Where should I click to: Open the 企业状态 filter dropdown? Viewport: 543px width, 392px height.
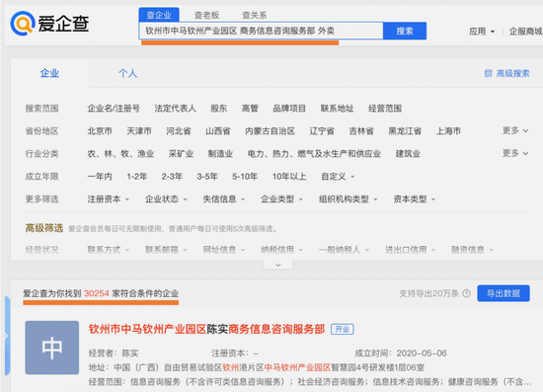[166, 199]
